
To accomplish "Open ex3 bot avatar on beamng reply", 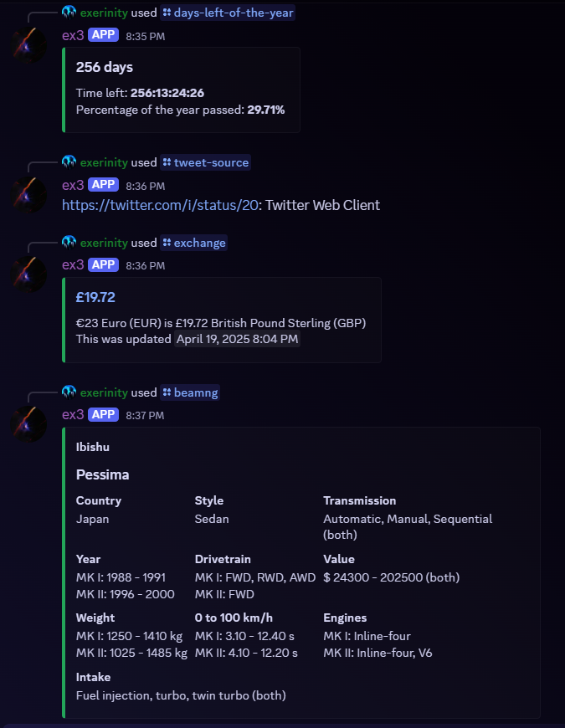I will tap(28, 424).
